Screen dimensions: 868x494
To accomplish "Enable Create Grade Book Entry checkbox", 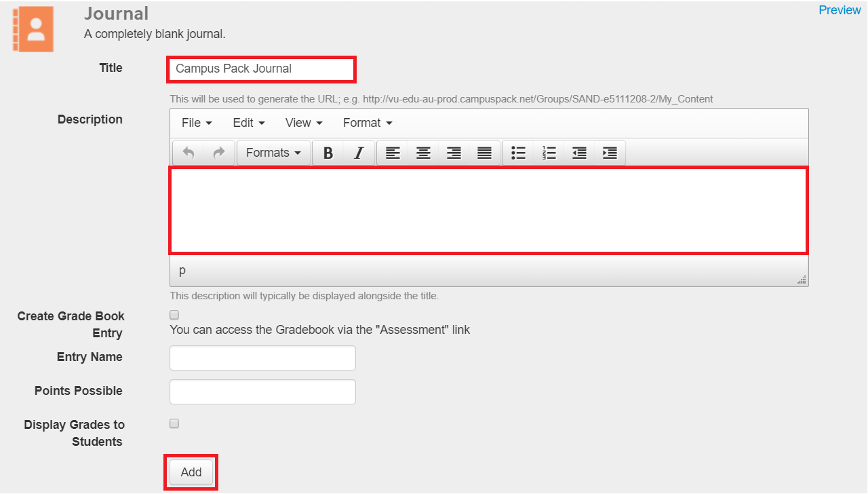I will (x=174, y=315).
